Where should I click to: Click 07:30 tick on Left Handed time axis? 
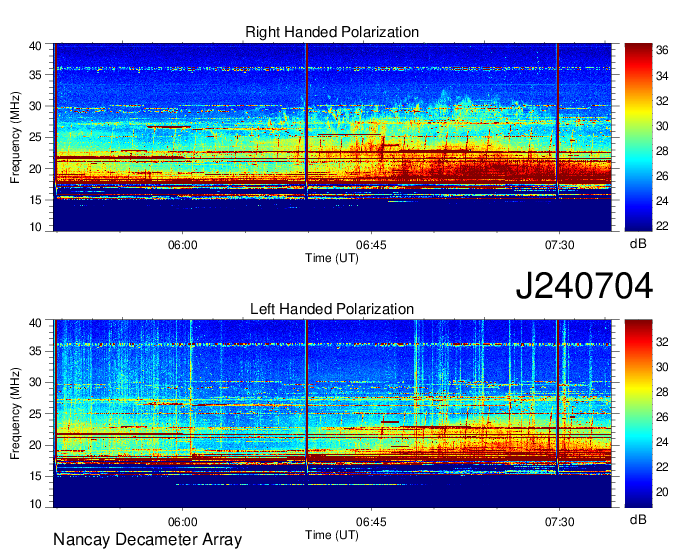(x=559, y=521)
